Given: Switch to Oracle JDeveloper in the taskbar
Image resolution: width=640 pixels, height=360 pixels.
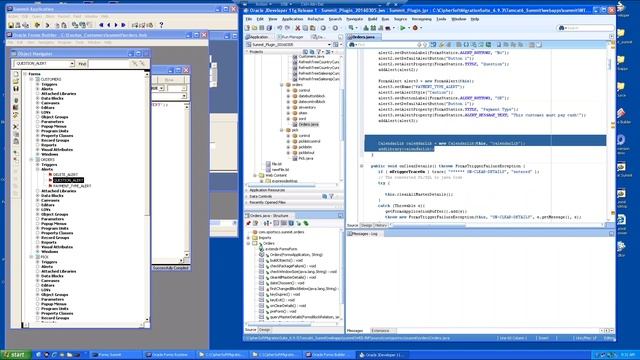Looking at the screenshot, I should pyautogui.click(x=382, y=355).
